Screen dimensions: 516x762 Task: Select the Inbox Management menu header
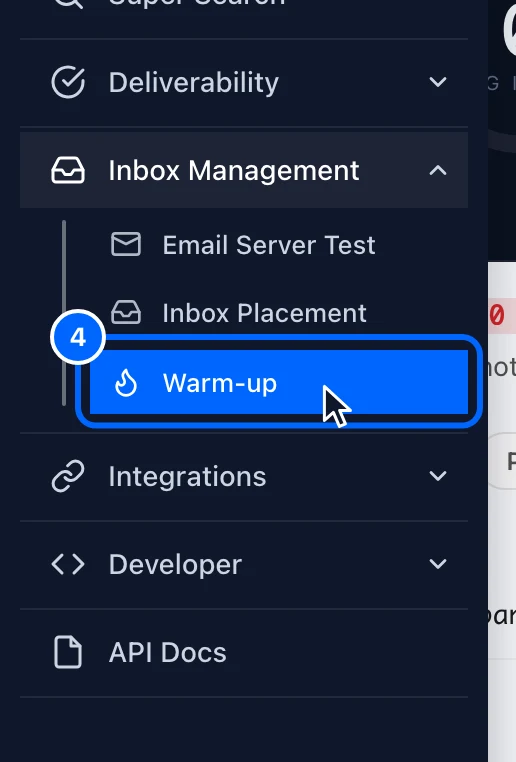(244, 170)
